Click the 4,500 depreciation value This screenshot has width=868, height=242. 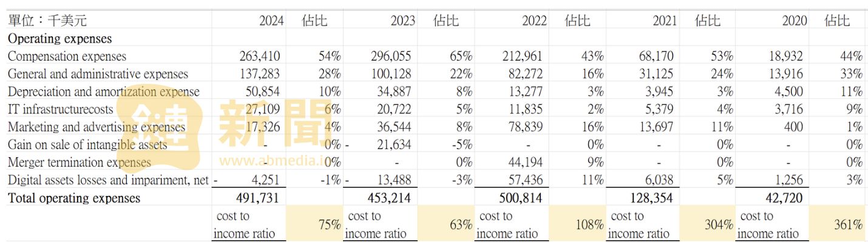[x=788, y=92]
